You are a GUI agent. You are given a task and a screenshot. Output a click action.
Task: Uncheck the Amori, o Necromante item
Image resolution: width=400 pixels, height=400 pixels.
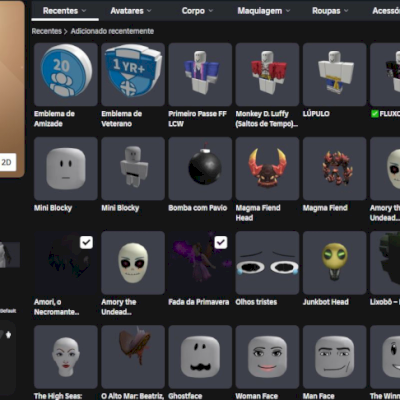[86, 242]
